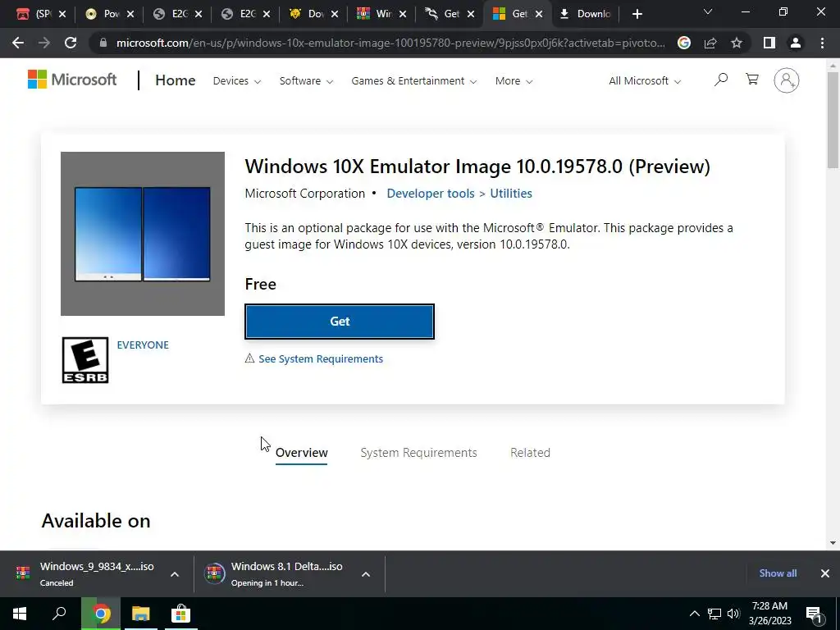Open the taskbar search icon

coord(59,614)
